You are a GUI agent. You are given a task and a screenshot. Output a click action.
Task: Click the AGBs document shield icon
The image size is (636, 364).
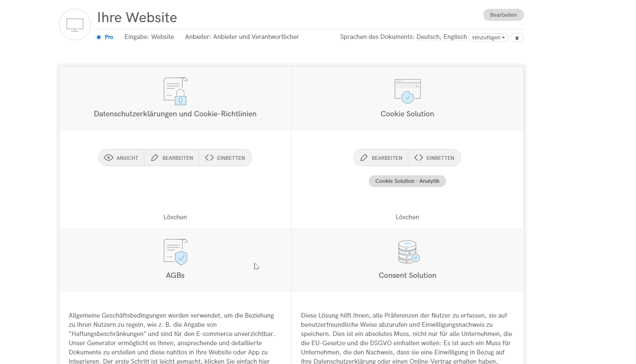click(175, 252)
